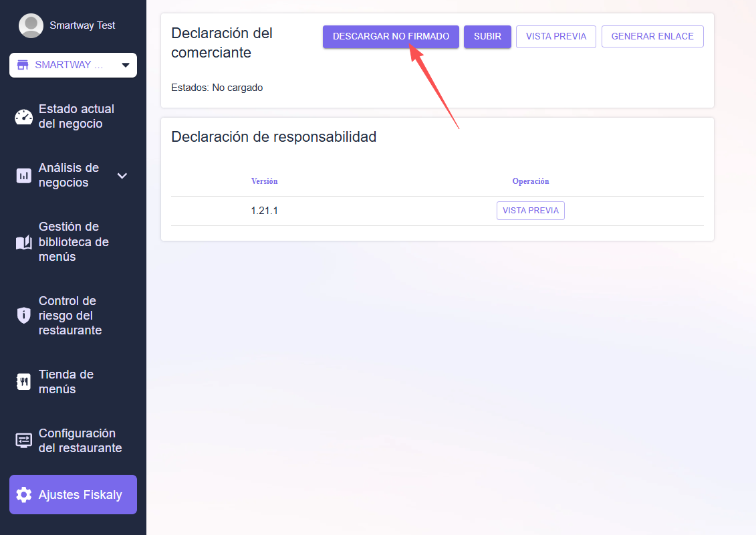Open Gestión de biblioteca de menús
Viewport: 756px width, 535px height.
point(73,241)
